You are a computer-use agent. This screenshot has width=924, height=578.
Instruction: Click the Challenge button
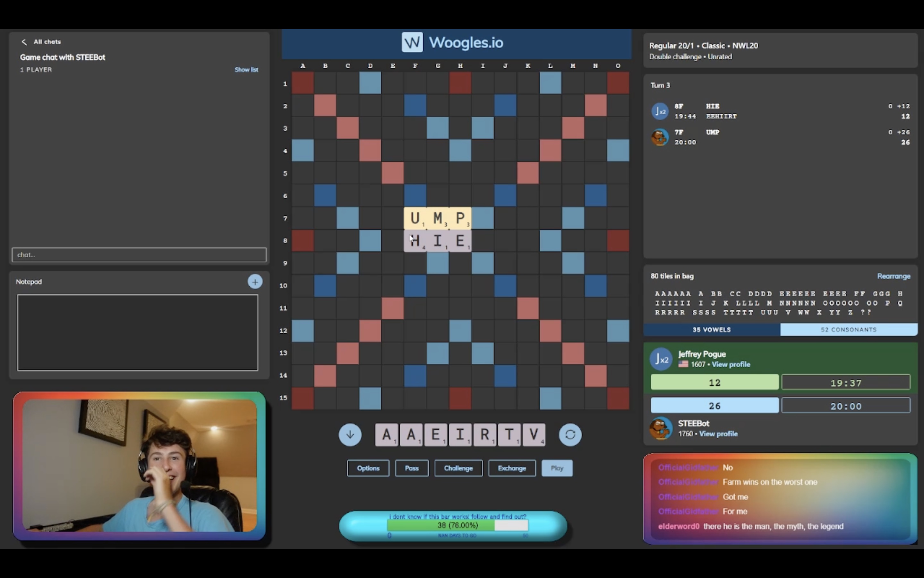458,468
